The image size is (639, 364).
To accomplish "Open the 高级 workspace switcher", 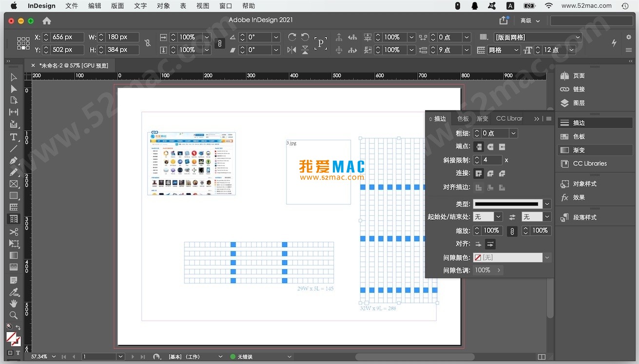I will point(530,20).
